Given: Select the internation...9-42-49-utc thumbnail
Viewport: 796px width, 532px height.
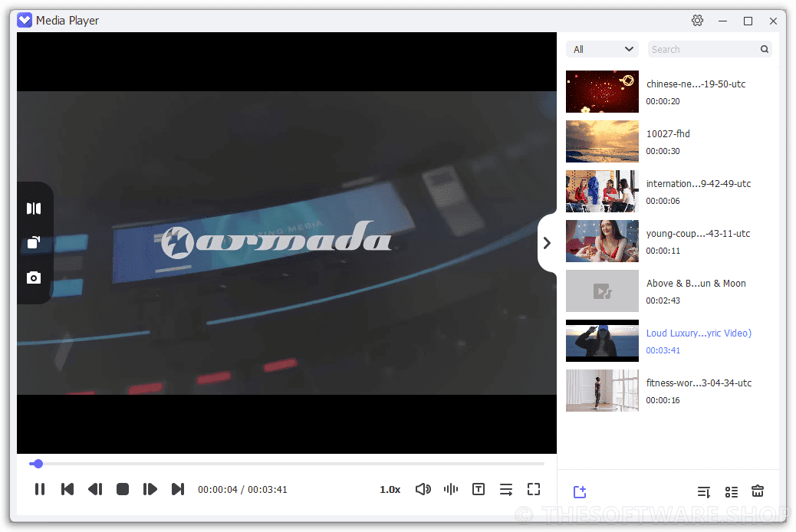Looking at the screenshot, I should [x=602, y=191].
